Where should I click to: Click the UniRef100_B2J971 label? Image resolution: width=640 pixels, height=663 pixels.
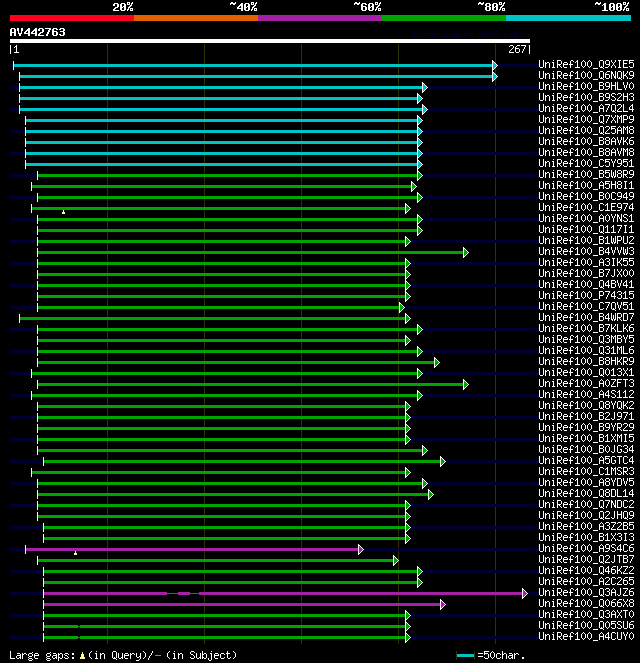click(x=586, y=416)
